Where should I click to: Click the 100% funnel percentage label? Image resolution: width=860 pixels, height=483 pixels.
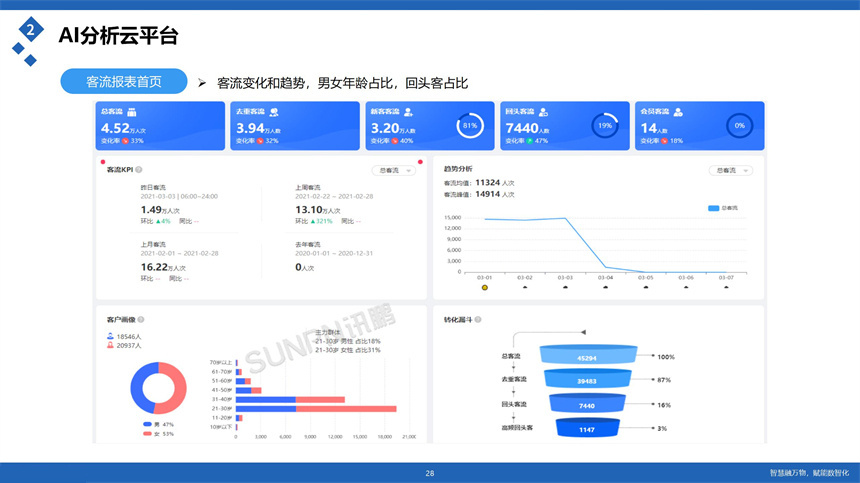[666, 357]
